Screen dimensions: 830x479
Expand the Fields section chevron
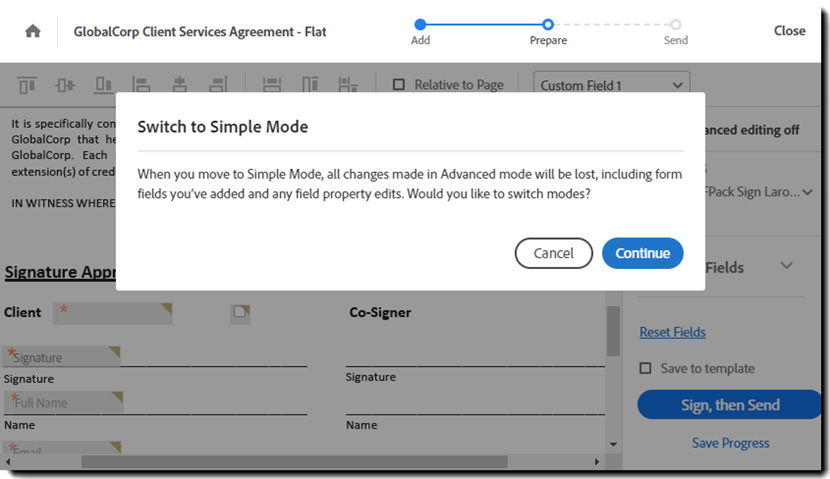pyautogui.click(x=786, y=266)
